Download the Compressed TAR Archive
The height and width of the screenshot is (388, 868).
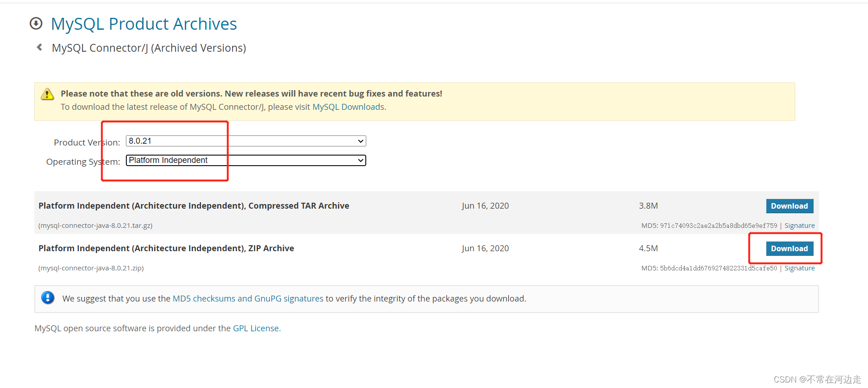(x=790, y=206)
